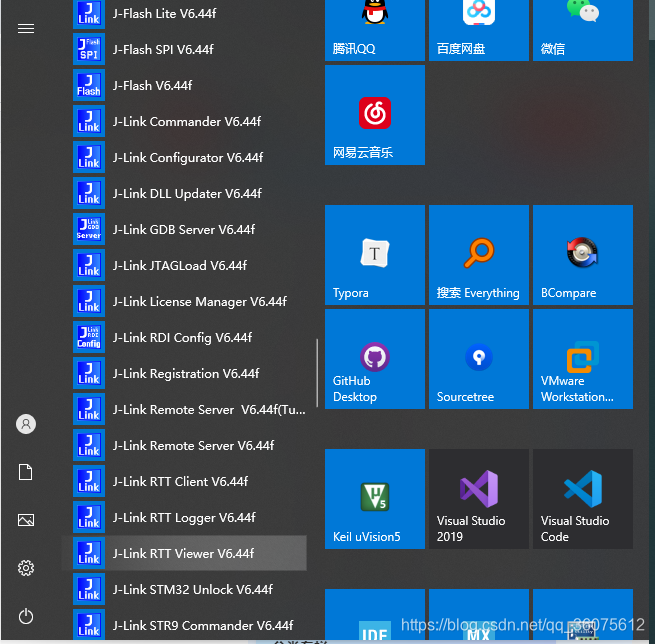655x644 pixels.
Task: Open the Documents icon in the sidebar
Action: 26,472
